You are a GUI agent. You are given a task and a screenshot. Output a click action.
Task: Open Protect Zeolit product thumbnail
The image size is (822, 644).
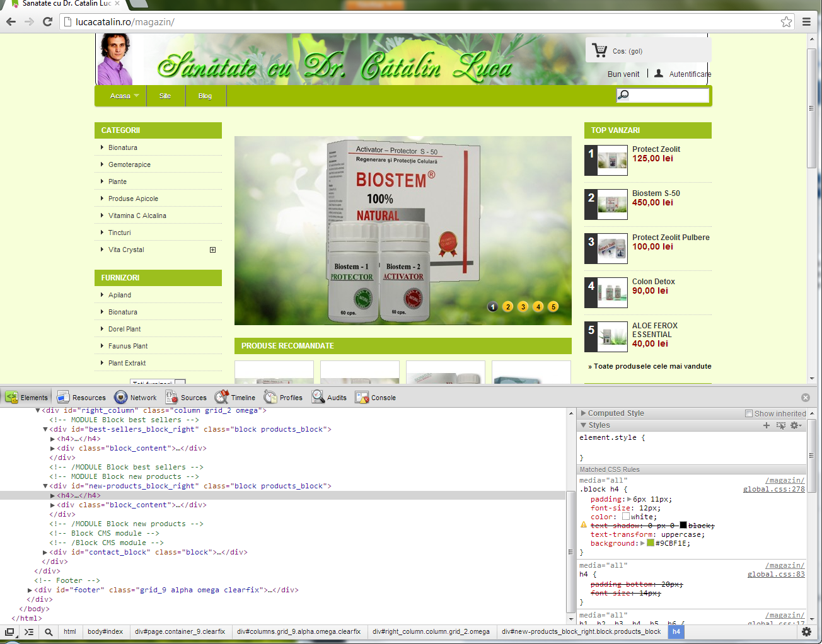[x=612, y=161]
